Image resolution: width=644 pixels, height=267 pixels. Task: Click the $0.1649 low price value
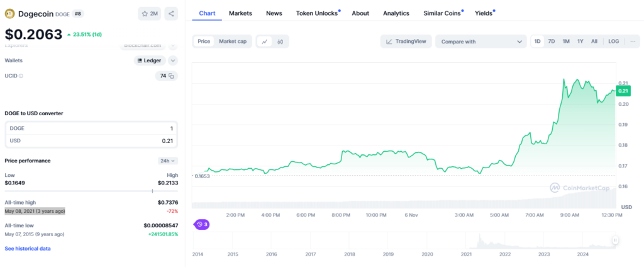(15, 183)
